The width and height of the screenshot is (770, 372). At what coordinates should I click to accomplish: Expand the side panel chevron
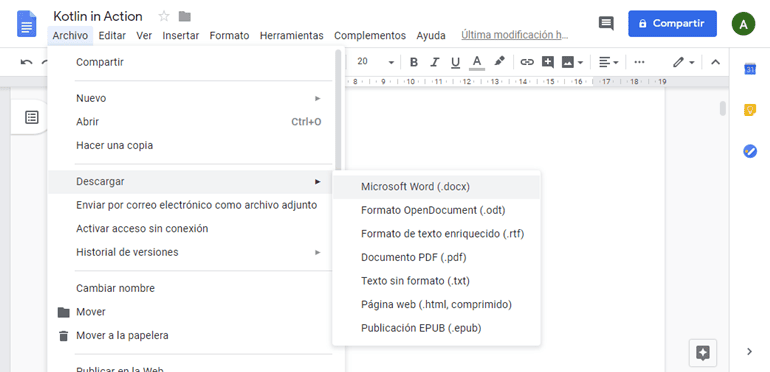coord(749,351)
